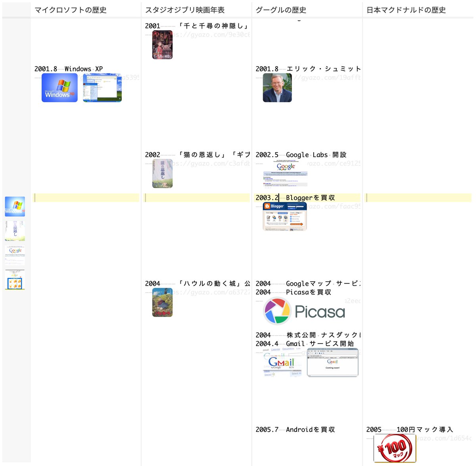Click the line 2002 「猫の恩返し」
This screenshot has width=476, height=466.
click(197, 155)
